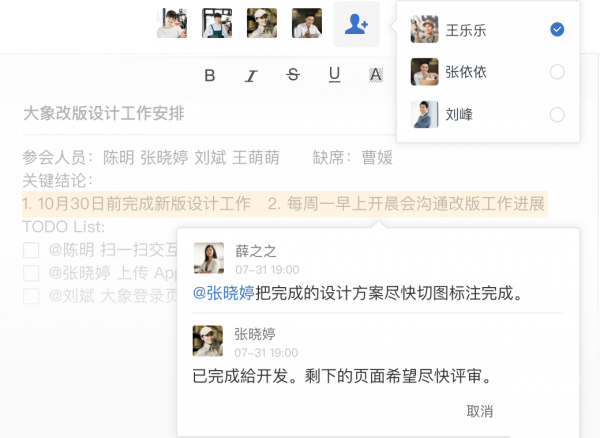Uncheck 王乐乐 in collaborator list

click(557, 29)
